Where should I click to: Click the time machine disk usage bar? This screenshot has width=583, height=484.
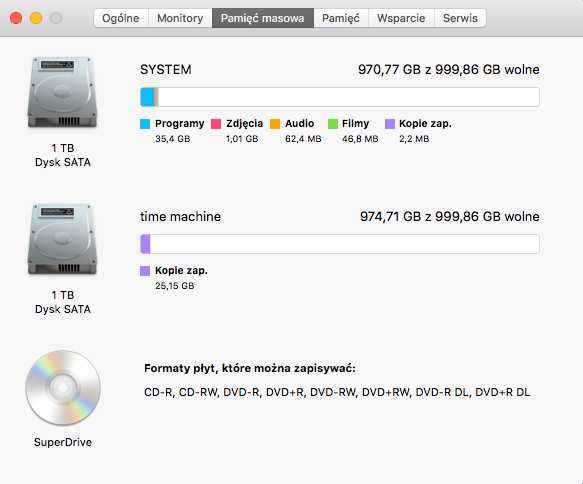coord(340,244)
